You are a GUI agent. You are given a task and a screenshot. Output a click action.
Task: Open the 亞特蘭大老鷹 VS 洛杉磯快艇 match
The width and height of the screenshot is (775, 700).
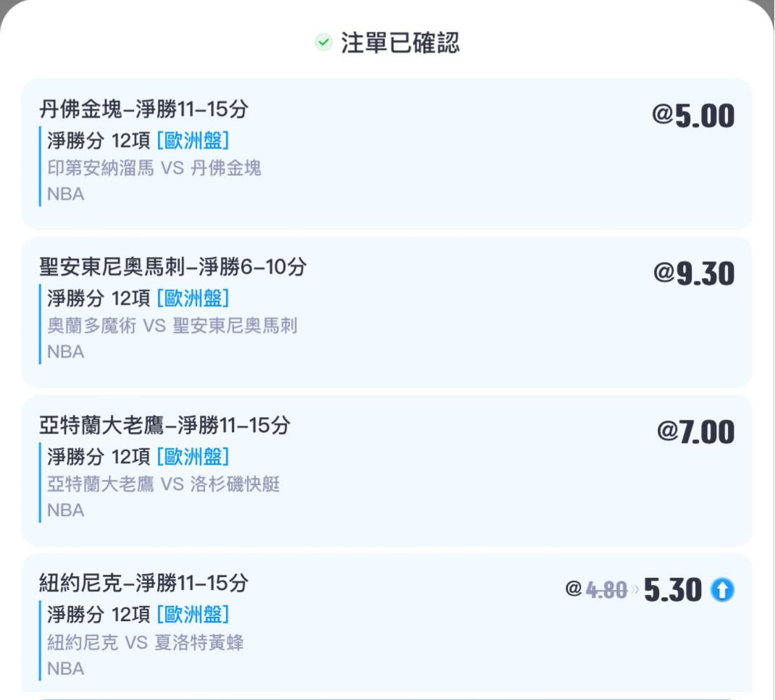(x=164, y=484)
